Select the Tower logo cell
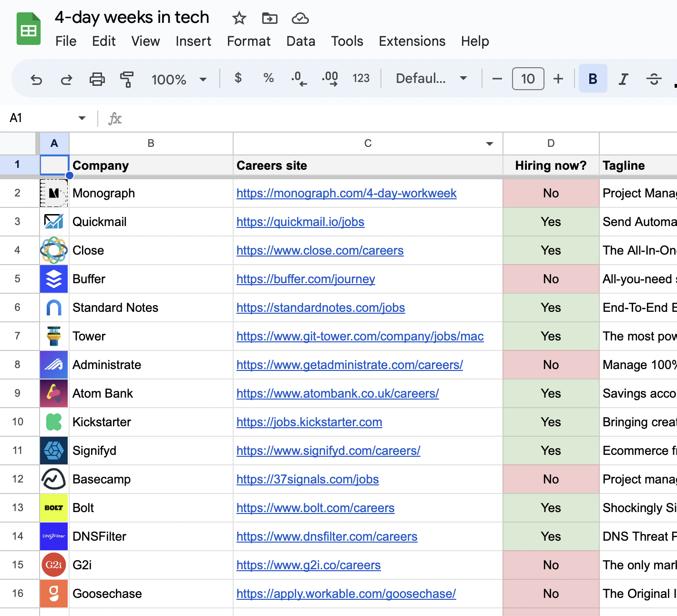Viewport: 677px width, 616px height. pos(54,336)
